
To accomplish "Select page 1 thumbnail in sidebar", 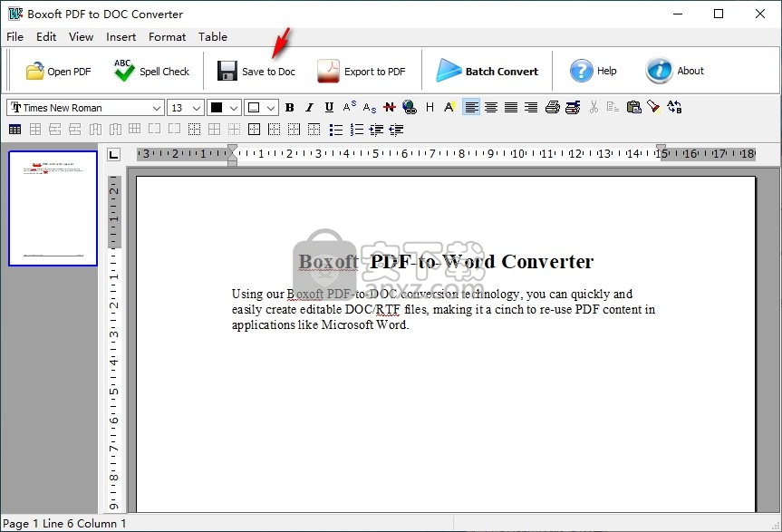I will coord(53,208).
